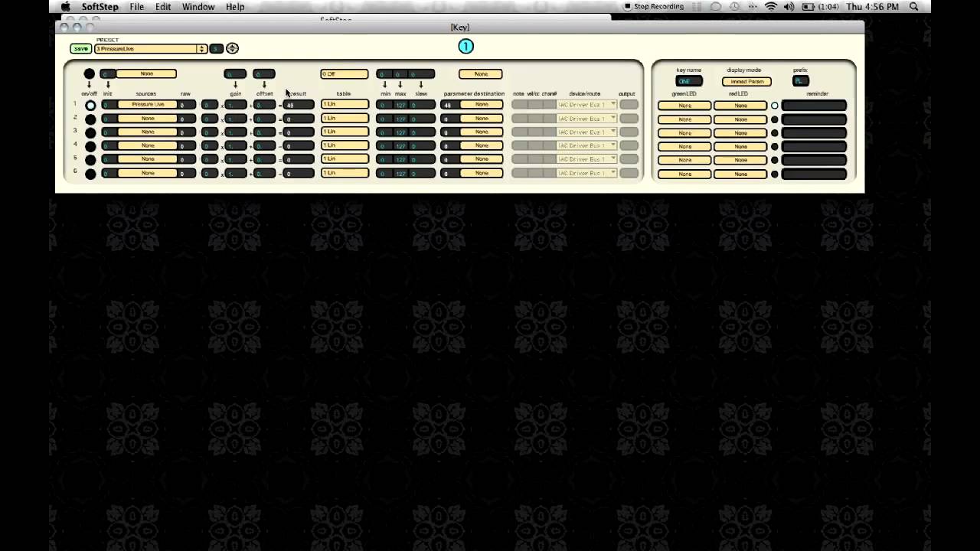Click the top offset value box above offset label

tap(264, 74)
